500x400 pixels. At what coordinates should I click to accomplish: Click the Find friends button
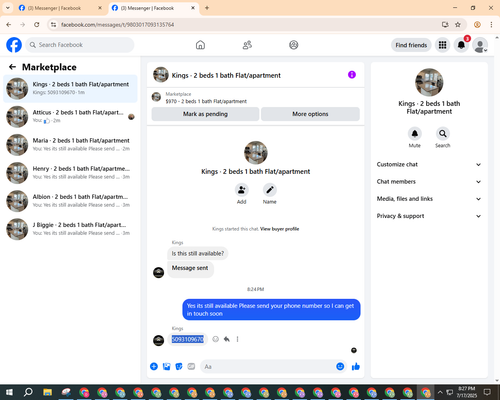(411, 45)
